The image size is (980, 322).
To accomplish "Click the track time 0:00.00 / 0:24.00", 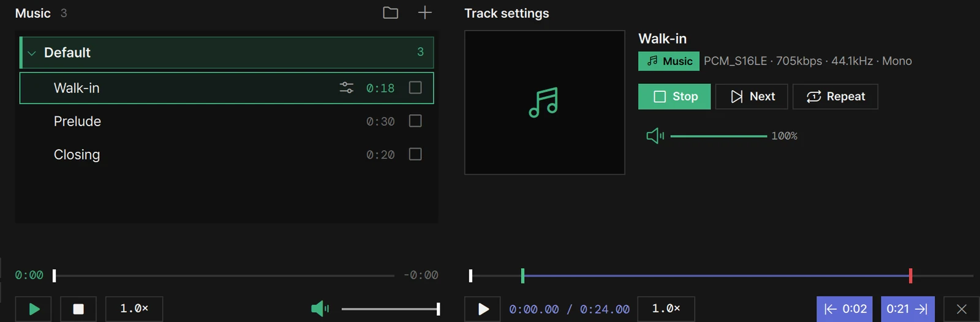I will click(x=569, y=309).
